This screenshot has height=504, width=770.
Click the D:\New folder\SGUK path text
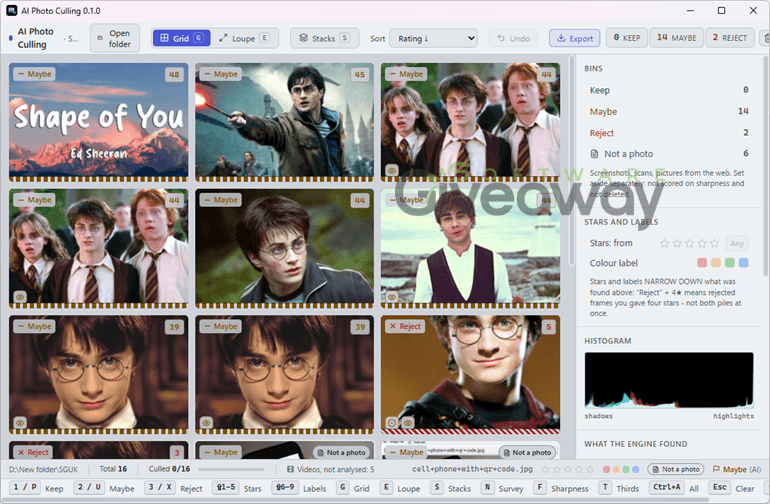point(43,470)
